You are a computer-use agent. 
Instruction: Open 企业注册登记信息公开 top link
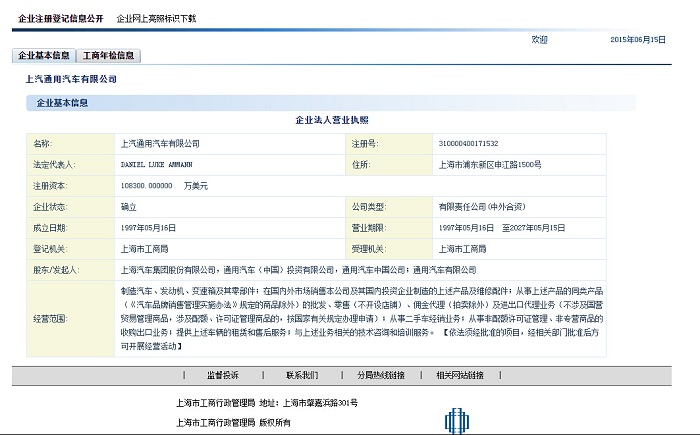point(61,19)
